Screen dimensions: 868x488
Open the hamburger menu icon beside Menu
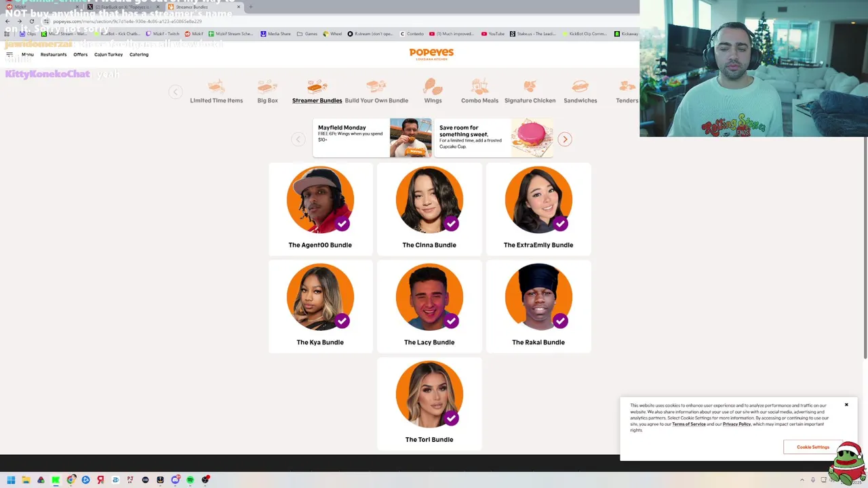click(x=9, y=54)
